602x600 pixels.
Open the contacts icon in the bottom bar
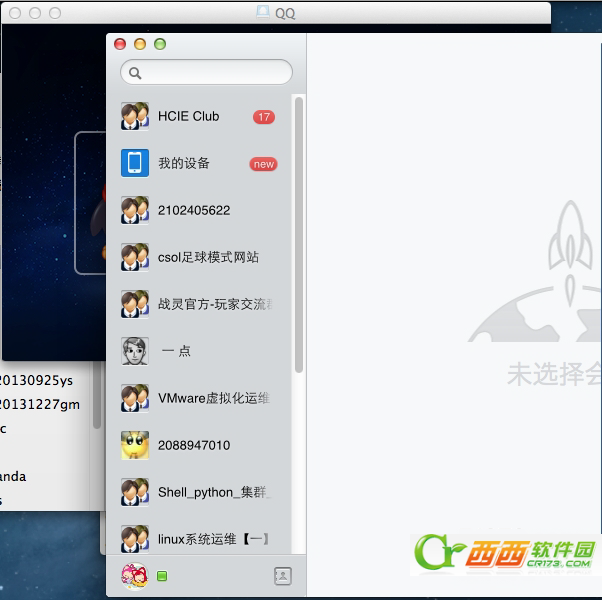click(283, 576)
